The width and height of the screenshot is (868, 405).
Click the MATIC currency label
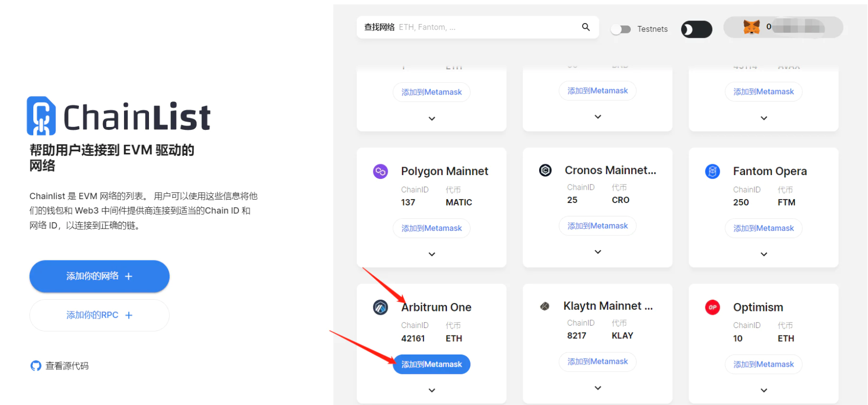point(459,202)
